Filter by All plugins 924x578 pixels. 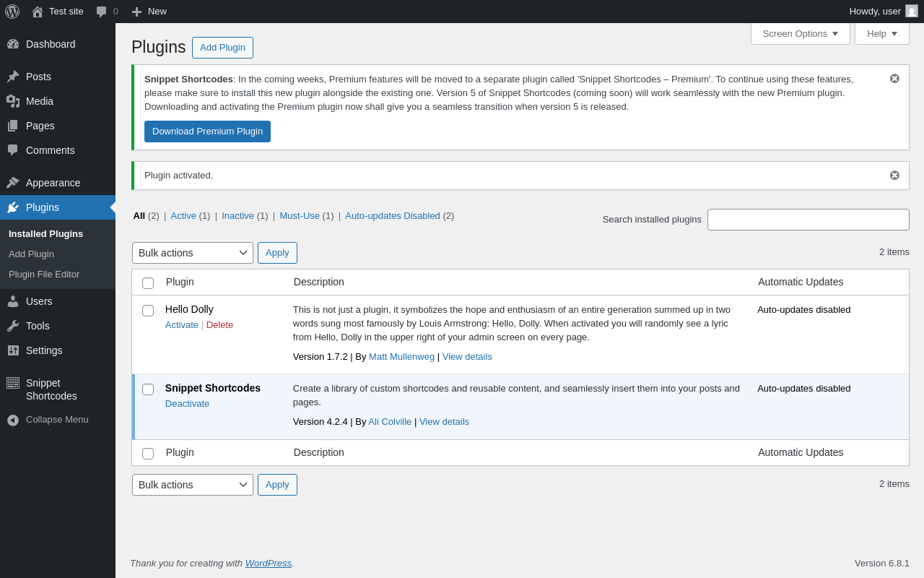(x=139, y=216)
